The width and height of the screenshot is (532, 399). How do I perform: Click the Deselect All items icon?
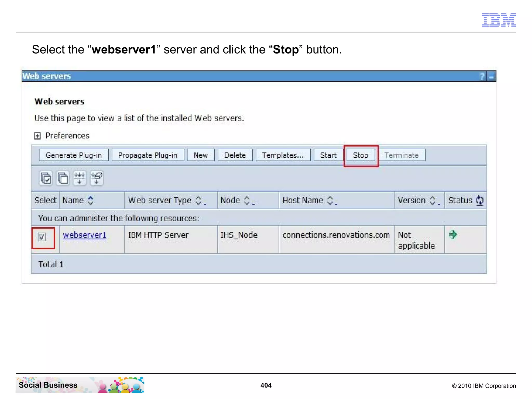[x=63, y=178]
